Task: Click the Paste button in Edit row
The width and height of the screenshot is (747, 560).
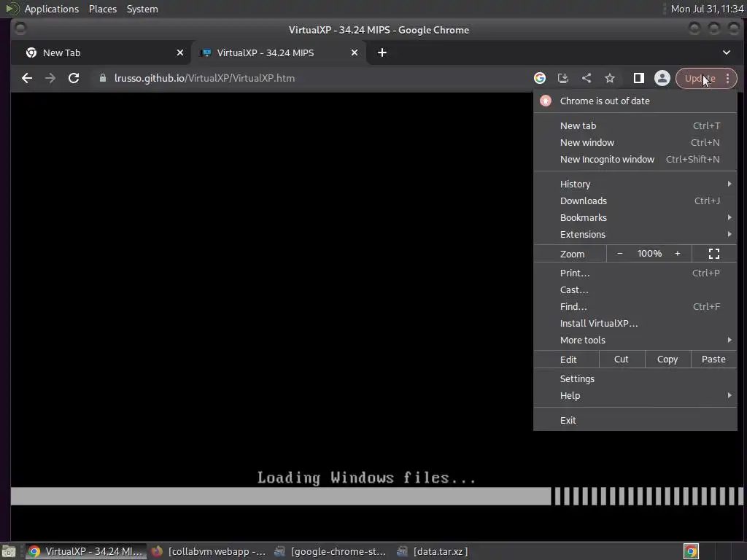Action: (713, 359)
